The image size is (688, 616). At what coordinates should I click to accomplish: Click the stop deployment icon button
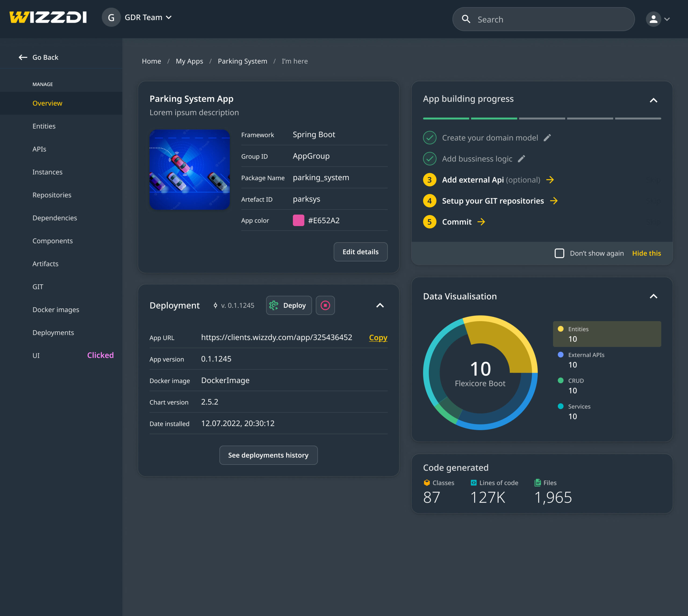tap(325, 305)
